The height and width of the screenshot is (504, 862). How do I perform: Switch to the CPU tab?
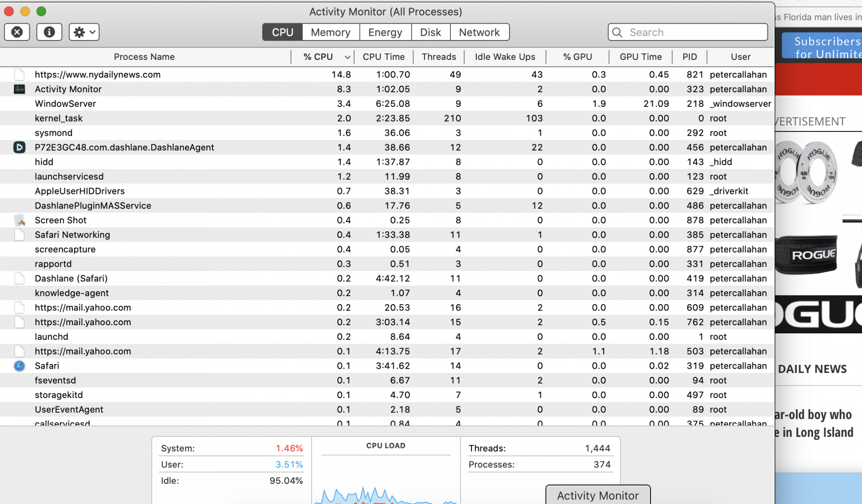(282, 32)
